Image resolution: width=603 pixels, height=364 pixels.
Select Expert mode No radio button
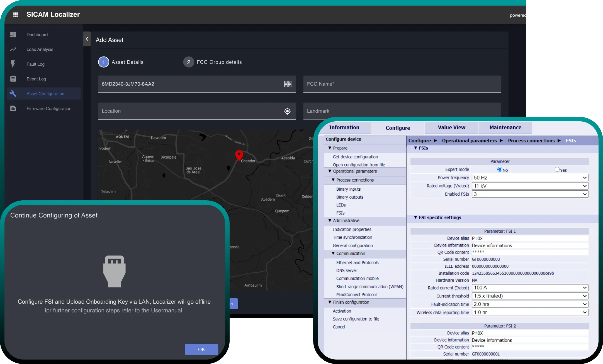(x=500, y=169)
